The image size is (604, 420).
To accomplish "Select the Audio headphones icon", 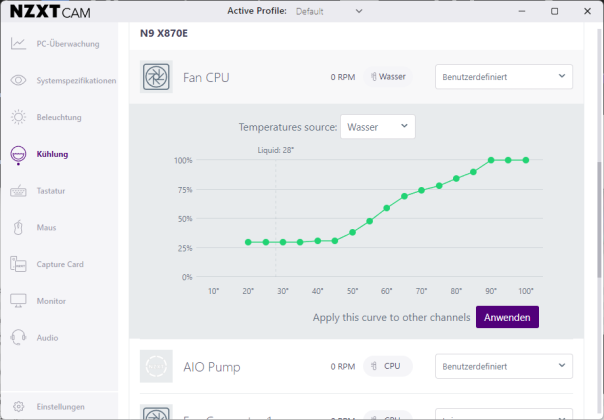I will tap(18, 338).
